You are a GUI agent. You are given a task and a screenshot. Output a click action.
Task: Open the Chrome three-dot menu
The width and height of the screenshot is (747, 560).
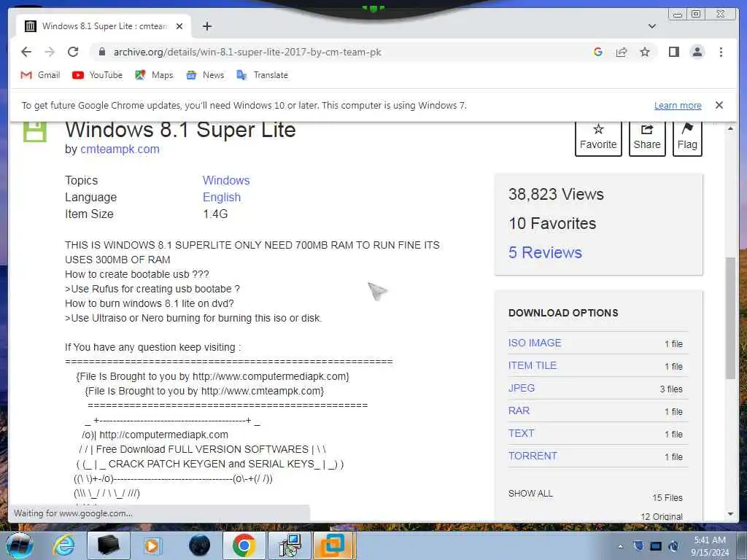[721, 52]
